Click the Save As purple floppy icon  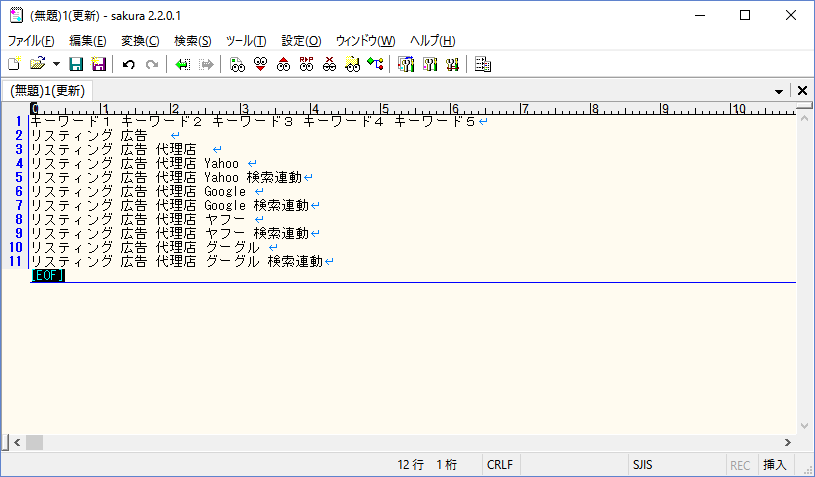pyautogui.click(x=99, y=64)
